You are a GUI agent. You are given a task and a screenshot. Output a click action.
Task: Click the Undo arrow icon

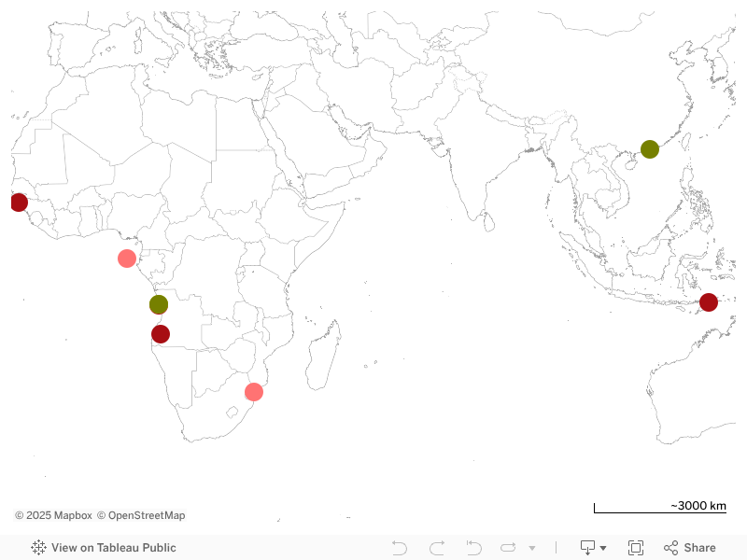(400, 548)
